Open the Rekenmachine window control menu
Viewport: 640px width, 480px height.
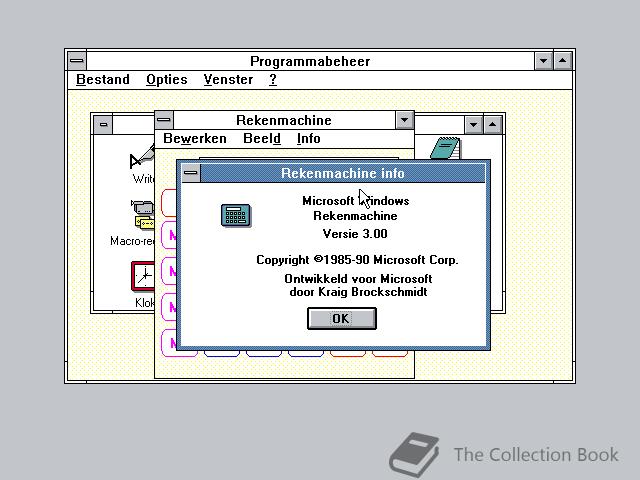click(164, 120)
